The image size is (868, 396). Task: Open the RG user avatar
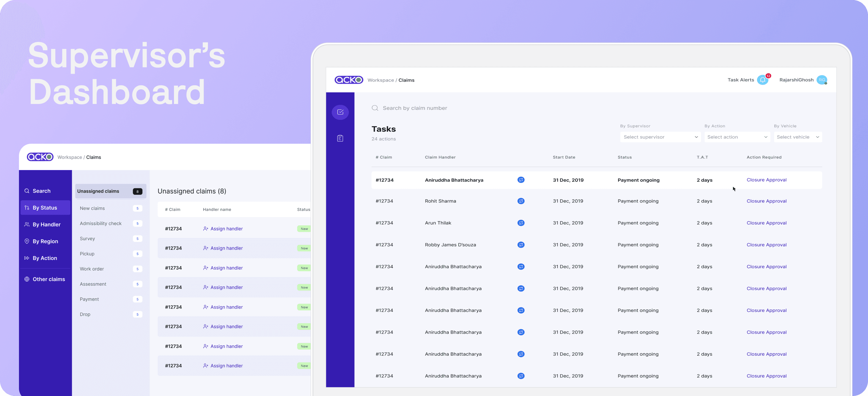point(822,80)
